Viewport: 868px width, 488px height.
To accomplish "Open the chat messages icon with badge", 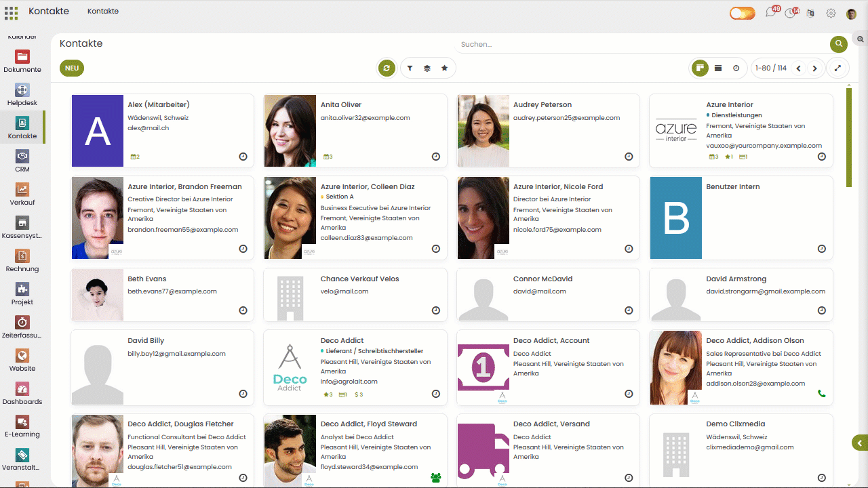I will point(770,13).
